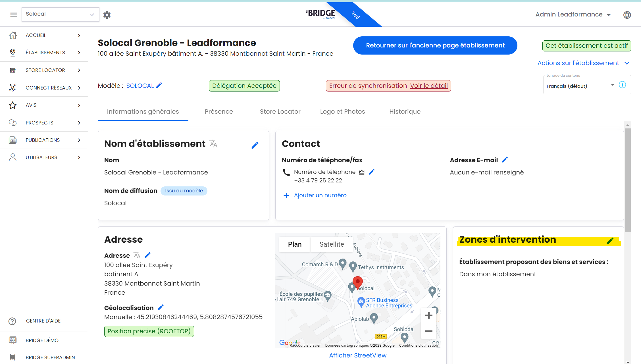641x364 pixels.
Task: Click the Publications newspaper icon
Action: click(13, 140)
